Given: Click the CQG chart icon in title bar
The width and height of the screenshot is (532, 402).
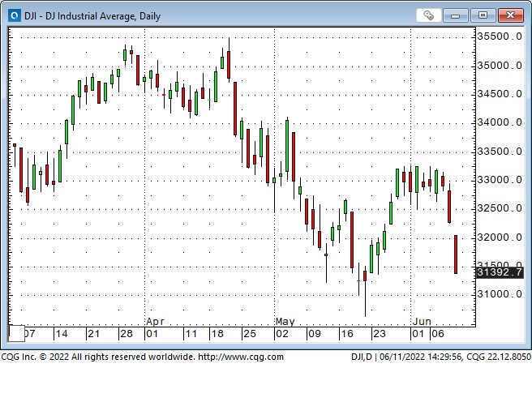Looking at the screenshot, I should [15, 15].
